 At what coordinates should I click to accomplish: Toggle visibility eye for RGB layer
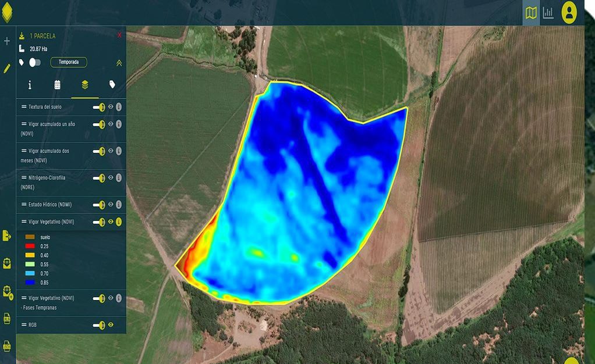111,325
